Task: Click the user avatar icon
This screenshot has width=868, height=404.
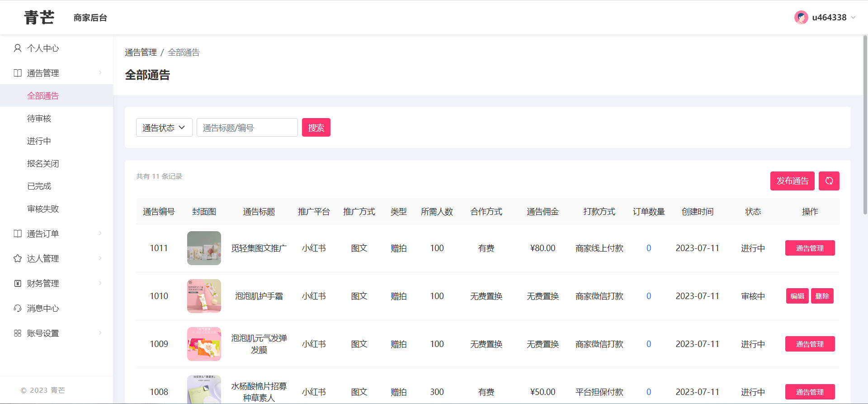Action: [801, 18]
